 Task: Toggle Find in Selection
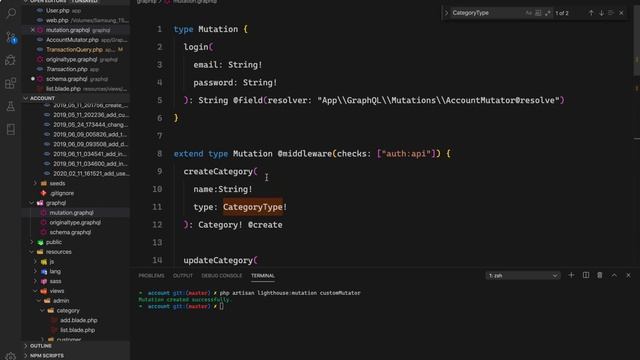pyautogui.click(x=611, y=13)
